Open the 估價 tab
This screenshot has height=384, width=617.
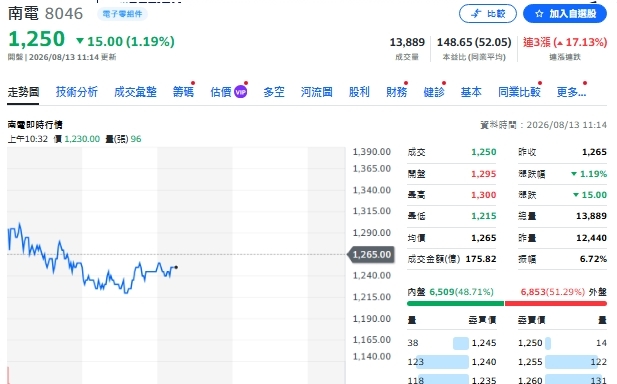coord(221,92)
